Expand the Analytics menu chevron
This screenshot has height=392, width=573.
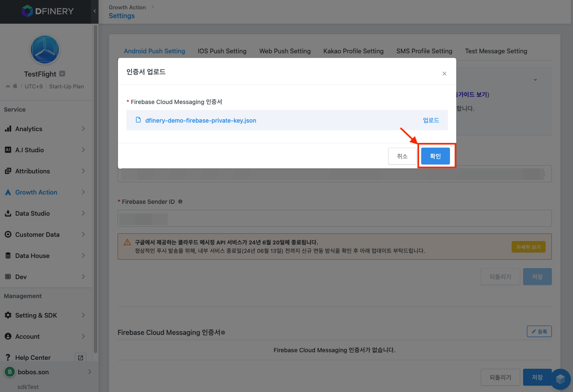pyautogui.click(x=83, y=129)
